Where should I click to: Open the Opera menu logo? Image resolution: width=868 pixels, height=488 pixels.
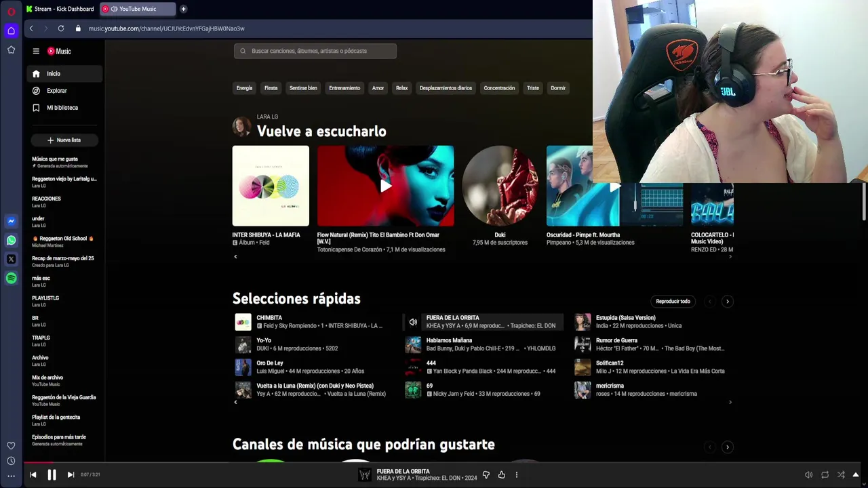pyautogui.click(x=11, y=12)
